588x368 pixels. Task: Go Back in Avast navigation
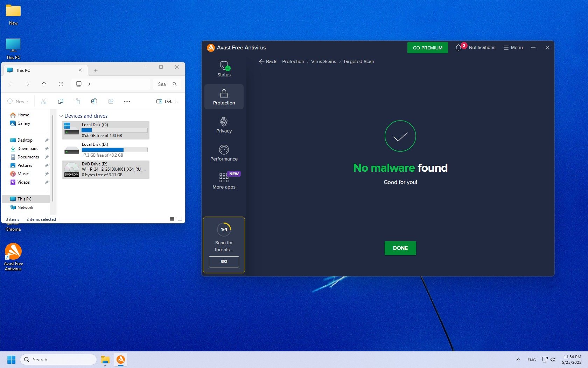[268, 62]
